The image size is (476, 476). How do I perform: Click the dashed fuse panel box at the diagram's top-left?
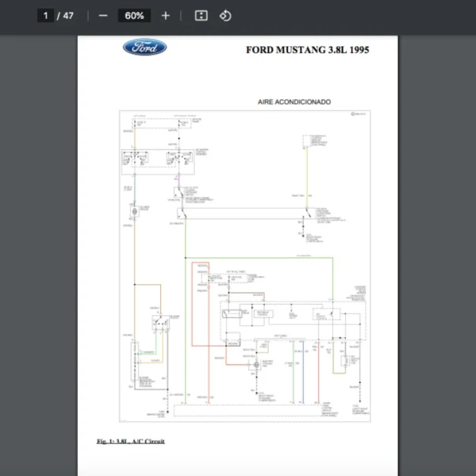(x=163, y=123)
